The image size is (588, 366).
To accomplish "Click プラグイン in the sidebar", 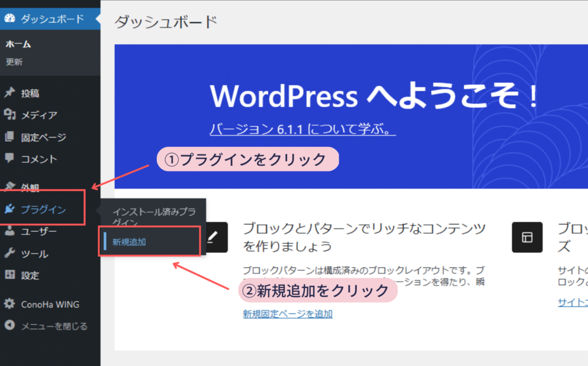I will click(42, 209).
